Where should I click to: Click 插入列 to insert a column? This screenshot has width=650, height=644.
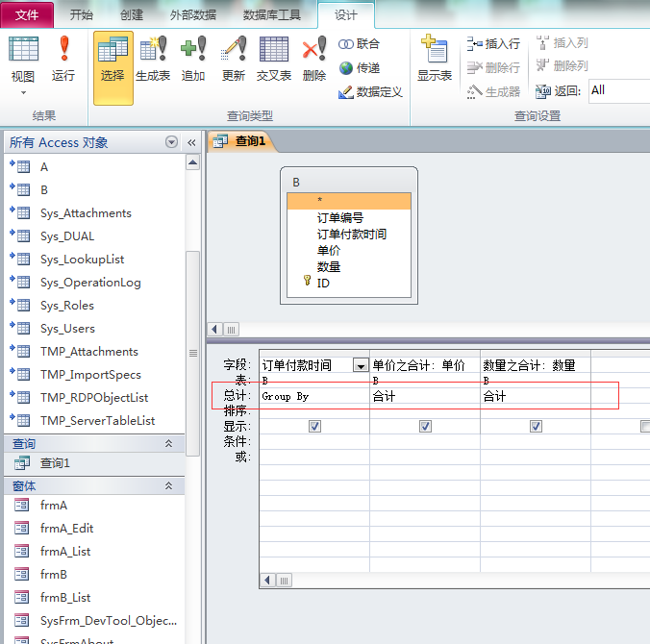562,42
